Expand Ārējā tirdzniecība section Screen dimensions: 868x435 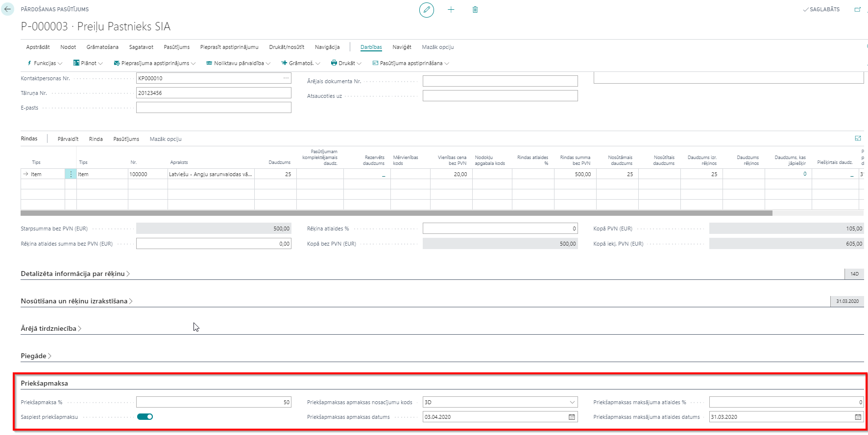(51, 328)
